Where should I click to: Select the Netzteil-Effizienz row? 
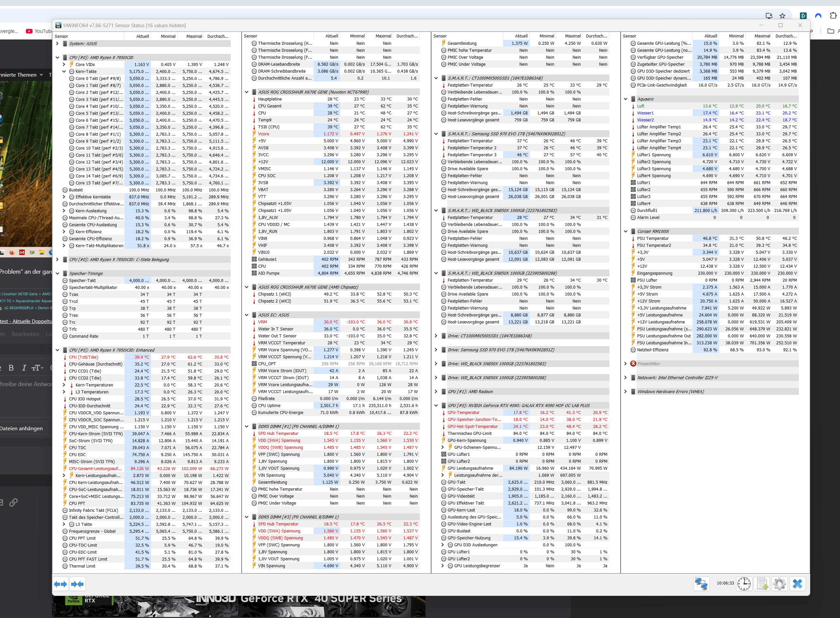[x=714, y=350]
